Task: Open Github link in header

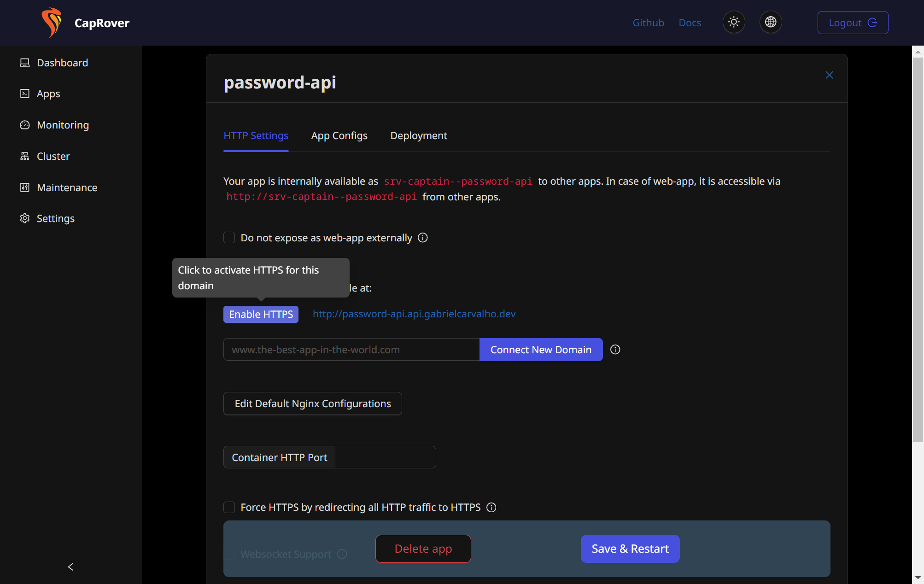Action: pyautogui.click(x=648, y=23)
